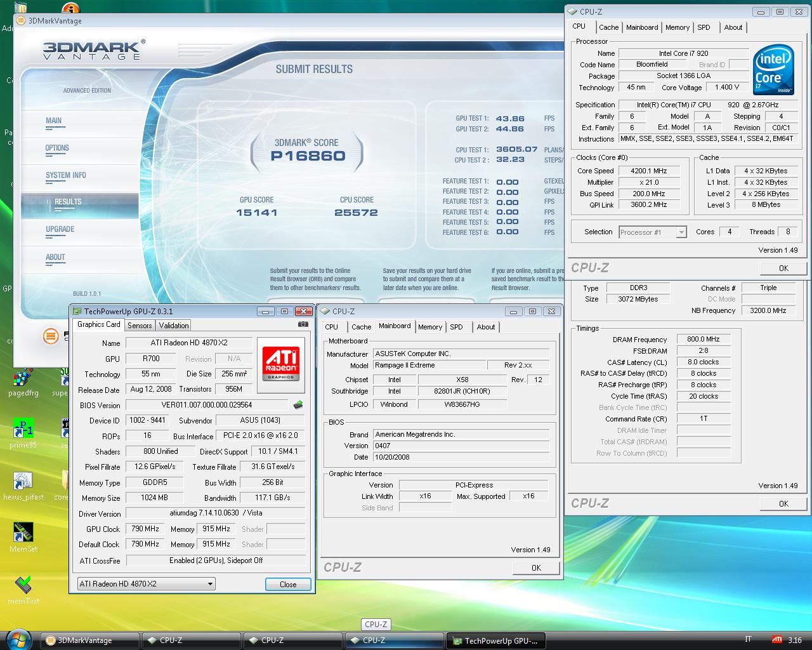Click the GPU-Z title bar icon
Screen dimensions: 812x650
[x=77, y=311]
